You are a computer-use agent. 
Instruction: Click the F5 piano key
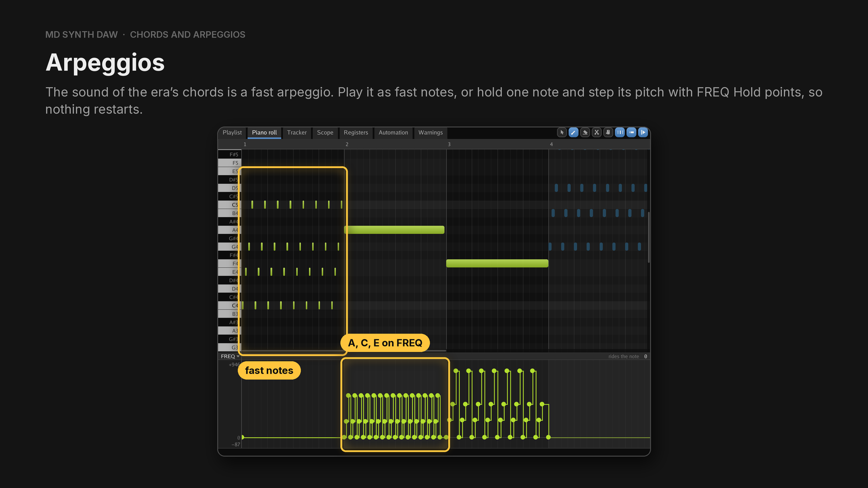(230, 163)
